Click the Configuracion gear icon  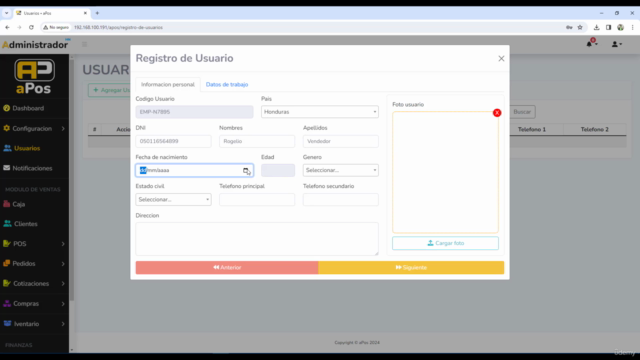[7, 128]
